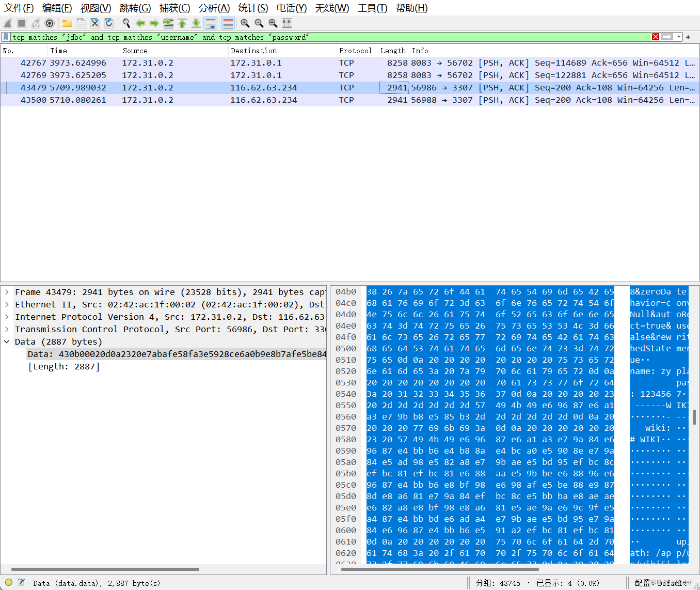The image size is (700, 590).
Task: Click the restart capture icon
Action: [x=36, y=23]
